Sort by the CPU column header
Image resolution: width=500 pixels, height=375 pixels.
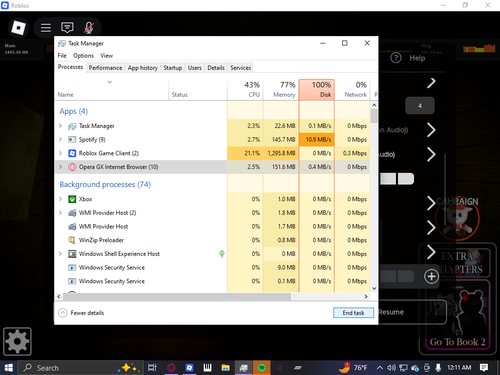point(245,90)
